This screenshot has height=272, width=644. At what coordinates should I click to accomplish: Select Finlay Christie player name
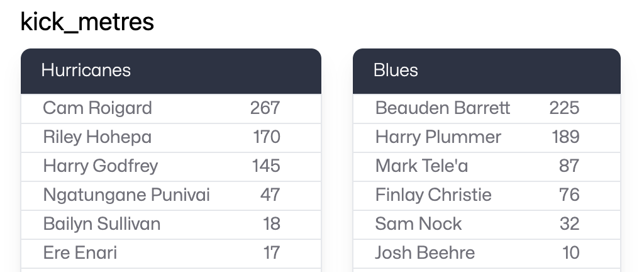pyautogui.click(x=433, y=195)
